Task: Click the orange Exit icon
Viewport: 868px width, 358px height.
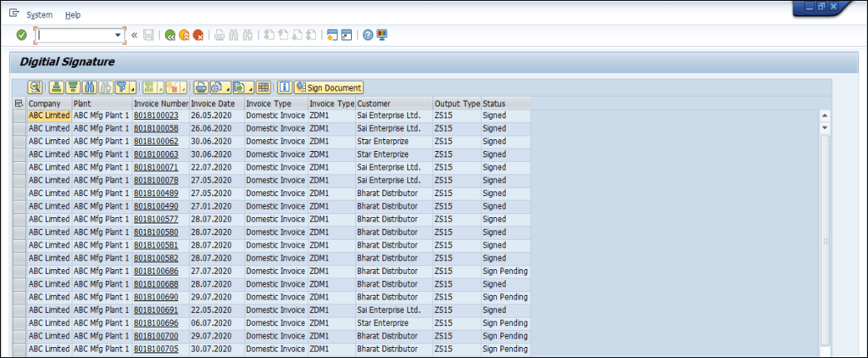Action: click(x=184, y=35)
